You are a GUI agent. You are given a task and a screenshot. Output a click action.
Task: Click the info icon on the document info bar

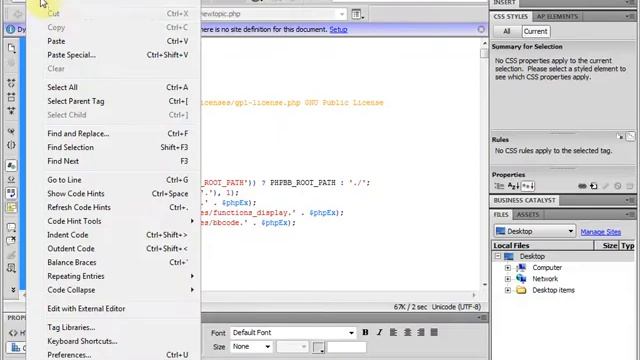(11, 29)
